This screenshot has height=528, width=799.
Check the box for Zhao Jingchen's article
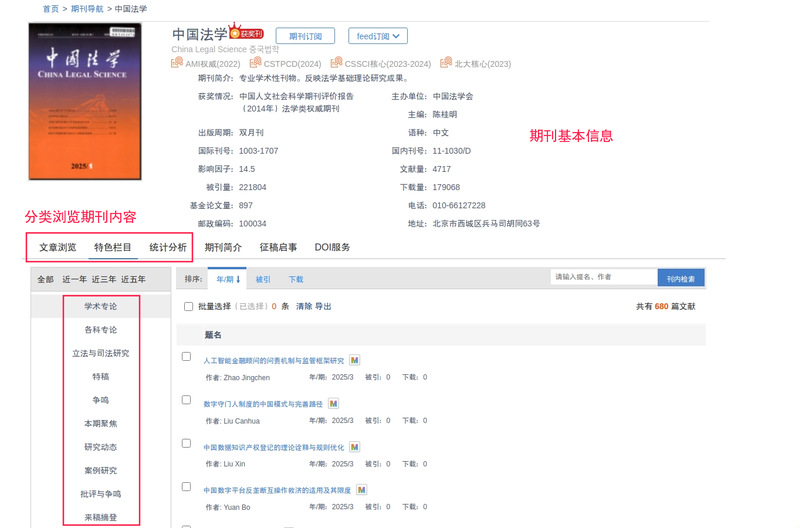click(x=186, y=356)
